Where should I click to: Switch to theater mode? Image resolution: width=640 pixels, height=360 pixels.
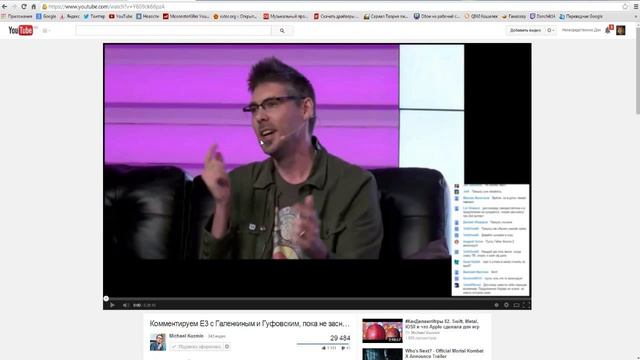point(516,305)
